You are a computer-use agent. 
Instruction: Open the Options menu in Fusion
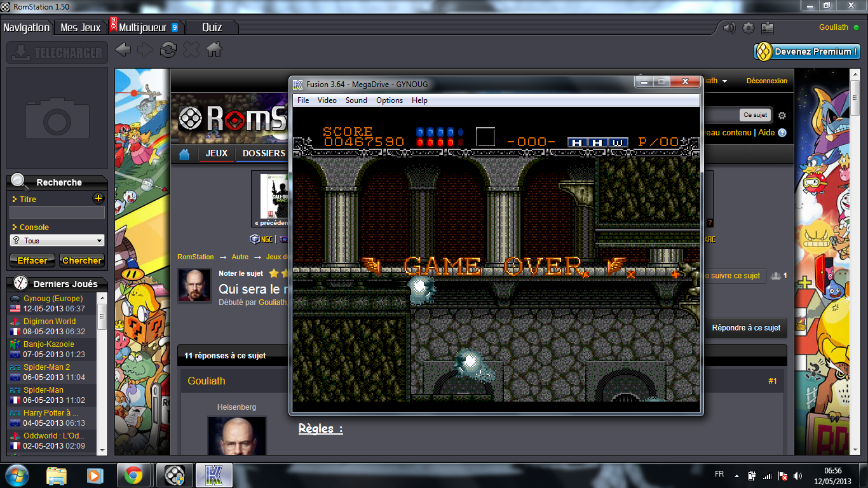click(389, 100)
